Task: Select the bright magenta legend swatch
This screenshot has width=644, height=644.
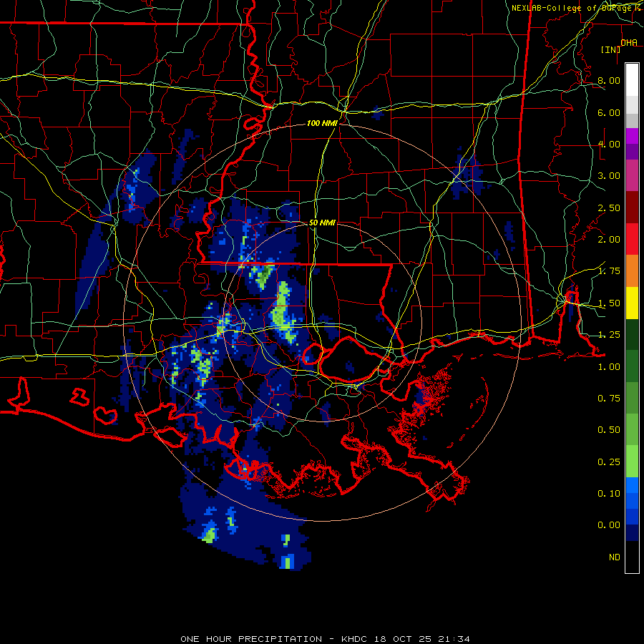Action: pyautogui.click(x=632, y=136)
